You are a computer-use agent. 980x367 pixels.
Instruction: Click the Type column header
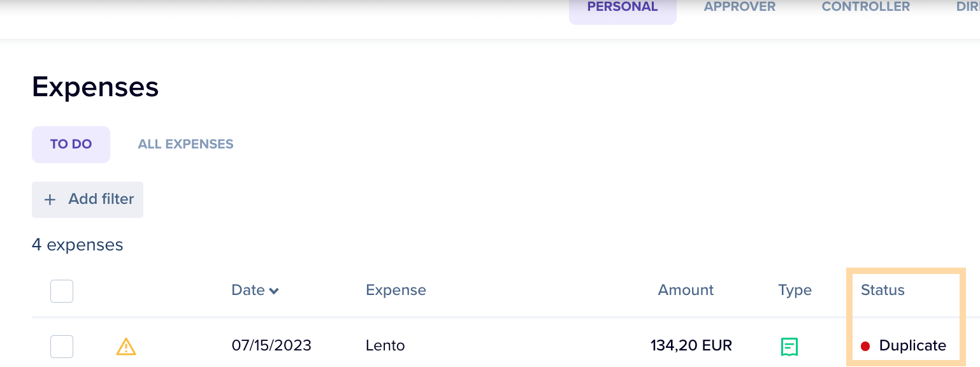[x=795, y=291]
